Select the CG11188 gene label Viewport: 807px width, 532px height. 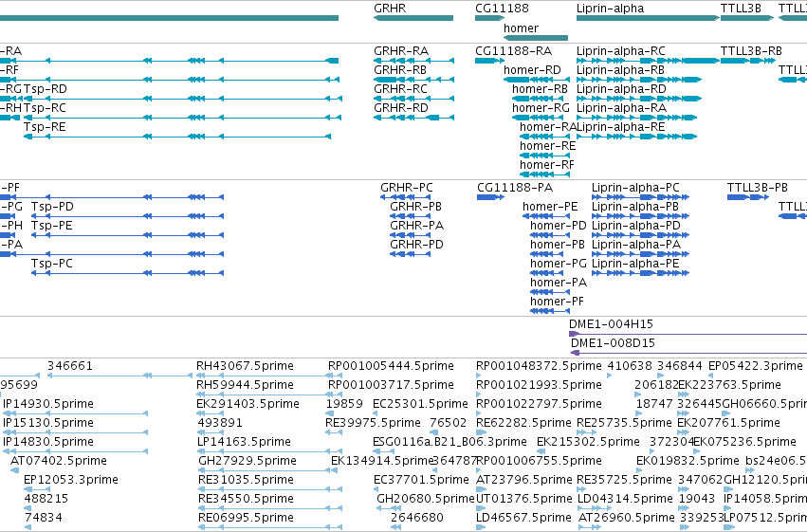pyautogui.click(x=502, y=9)
